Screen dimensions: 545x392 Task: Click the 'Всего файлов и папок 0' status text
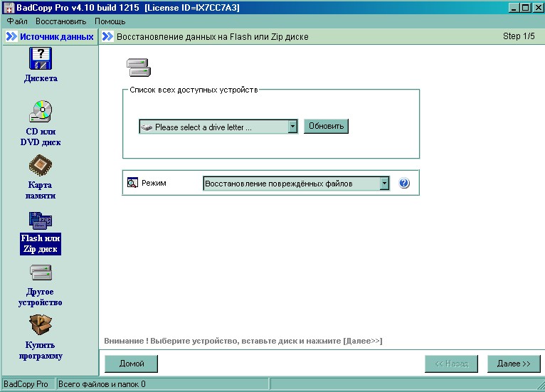102,384
